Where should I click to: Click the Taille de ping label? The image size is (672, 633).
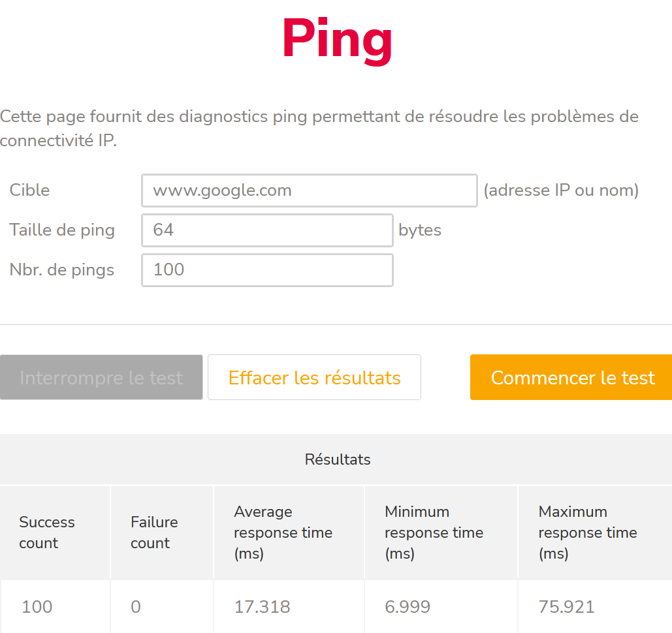[x=62, y=230]
